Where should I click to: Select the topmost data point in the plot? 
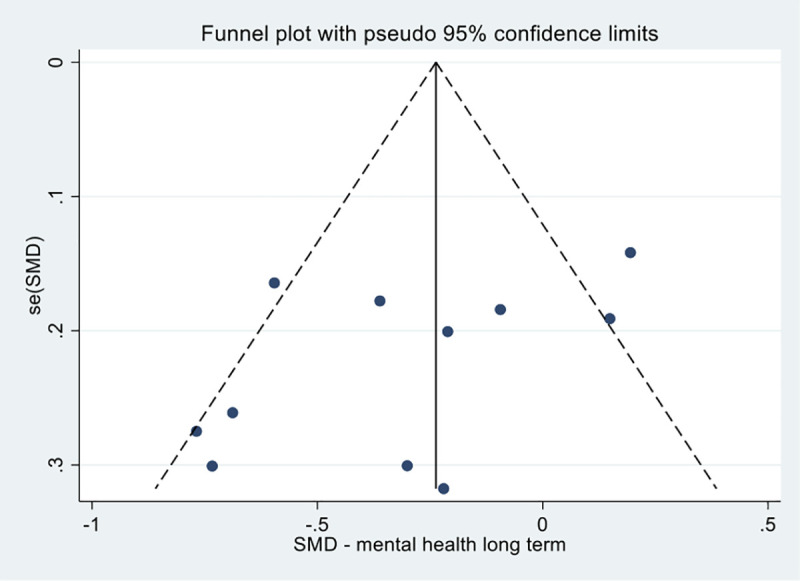pos(630,252)
